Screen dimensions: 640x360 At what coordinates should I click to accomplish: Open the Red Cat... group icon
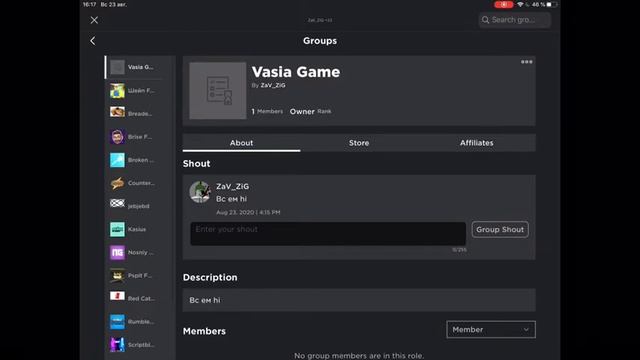click(117, 296)
